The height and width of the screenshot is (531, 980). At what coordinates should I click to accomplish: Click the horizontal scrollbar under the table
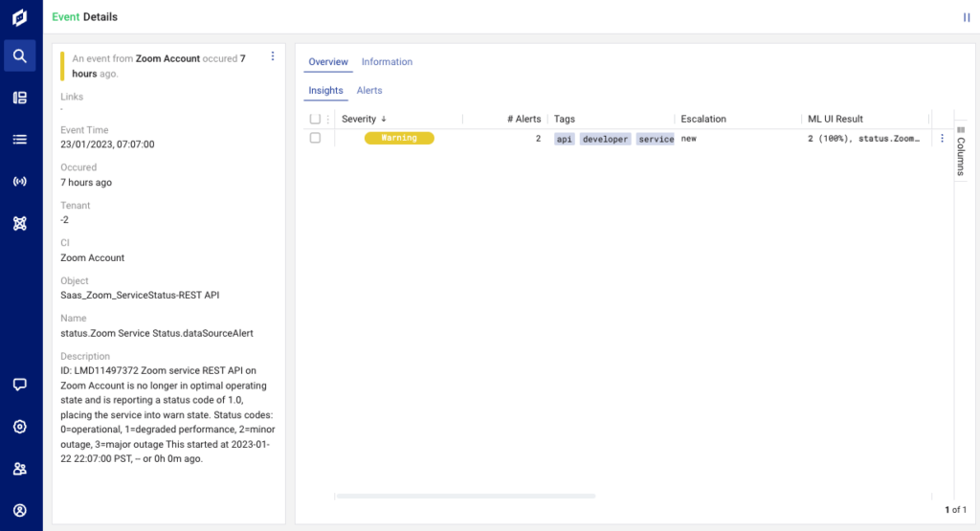[x=466, y=496]
